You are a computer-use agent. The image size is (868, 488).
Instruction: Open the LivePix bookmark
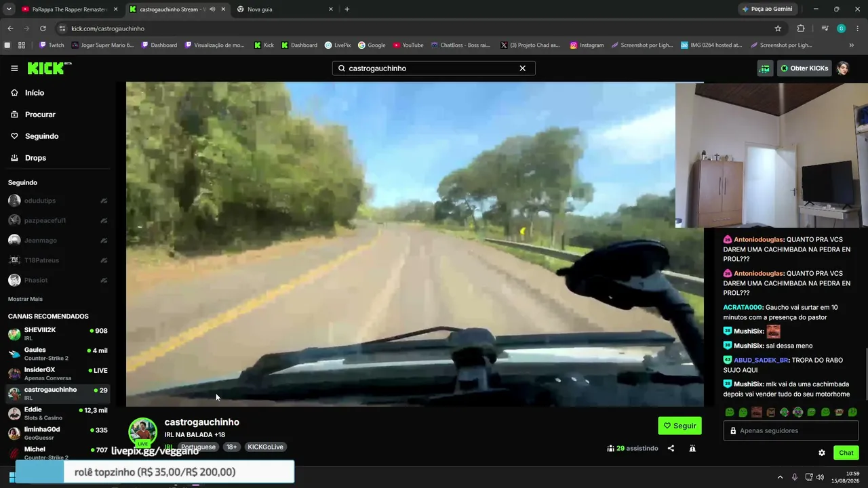[338, 45]
